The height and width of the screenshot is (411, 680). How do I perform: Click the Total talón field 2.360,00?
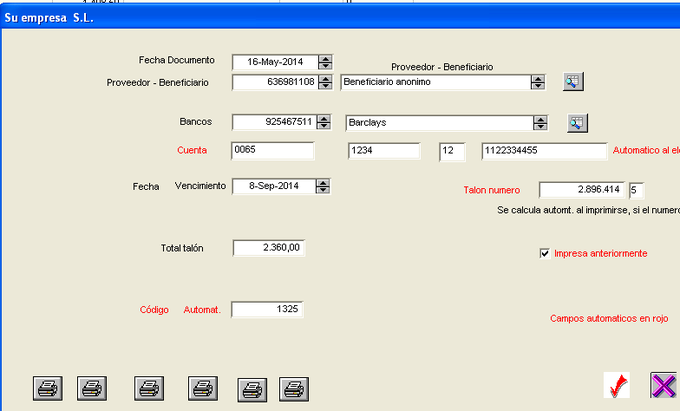(269, 248)
